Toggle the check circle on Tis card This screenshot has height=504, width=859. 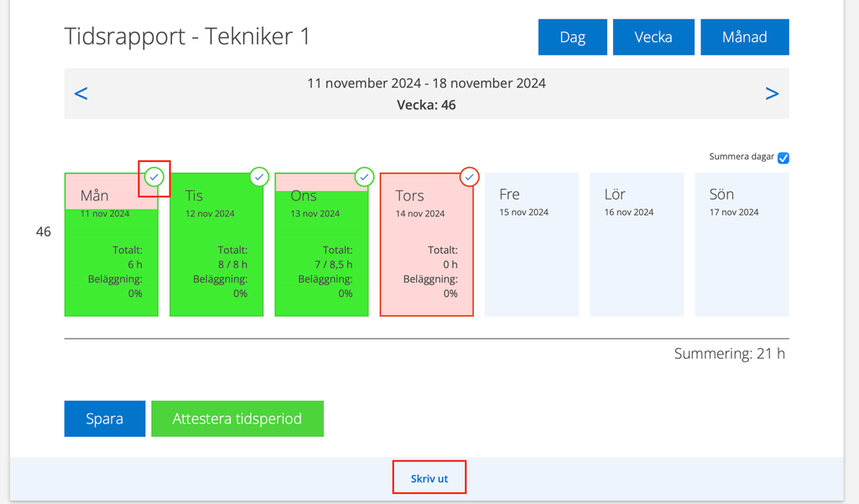pos(259,177)
